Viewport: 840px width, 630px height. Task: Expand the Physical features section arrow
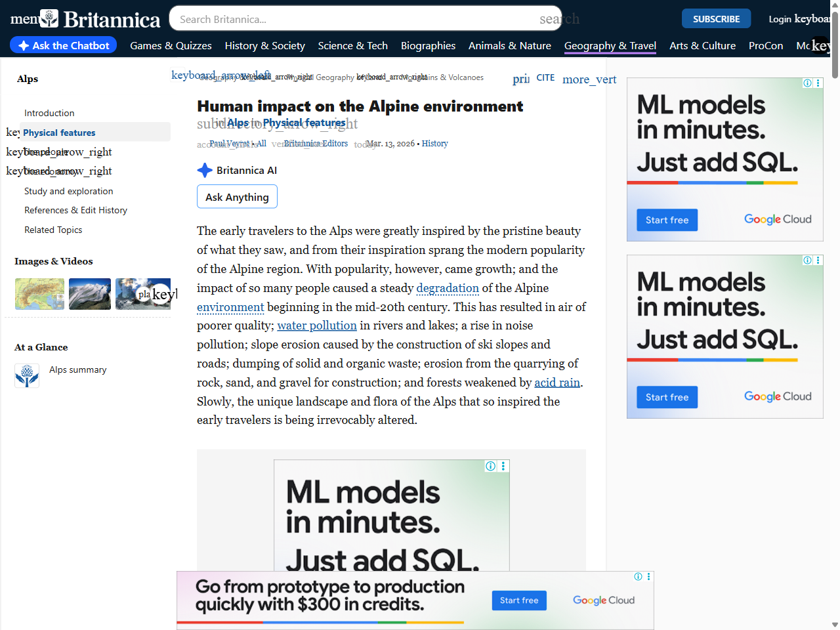coord(12,133)
